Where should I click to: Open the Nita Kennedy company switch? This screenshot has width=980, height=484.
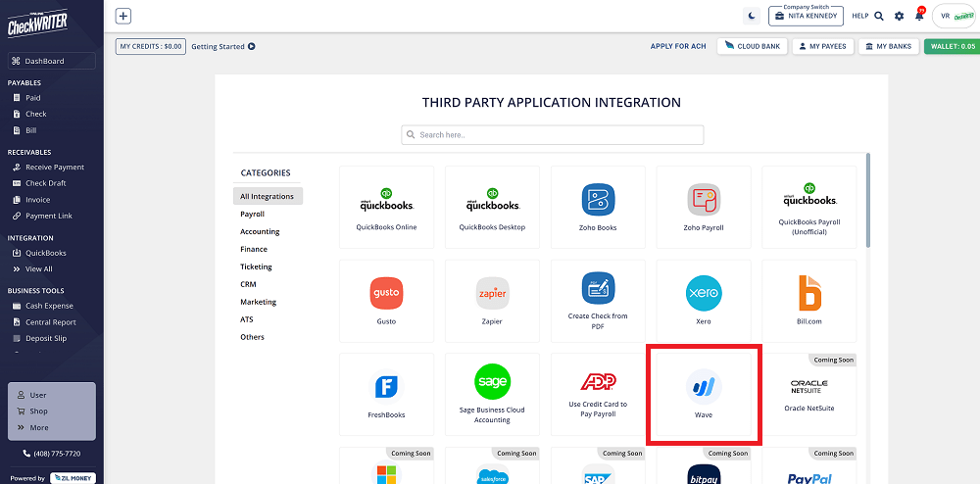pos(806,16)
